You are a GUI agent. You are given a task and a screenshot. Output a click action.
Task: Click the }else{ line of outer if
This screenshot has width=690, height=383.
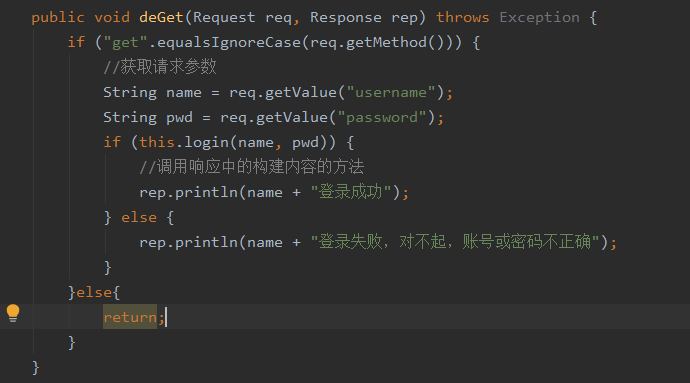[x=94, y=292]
